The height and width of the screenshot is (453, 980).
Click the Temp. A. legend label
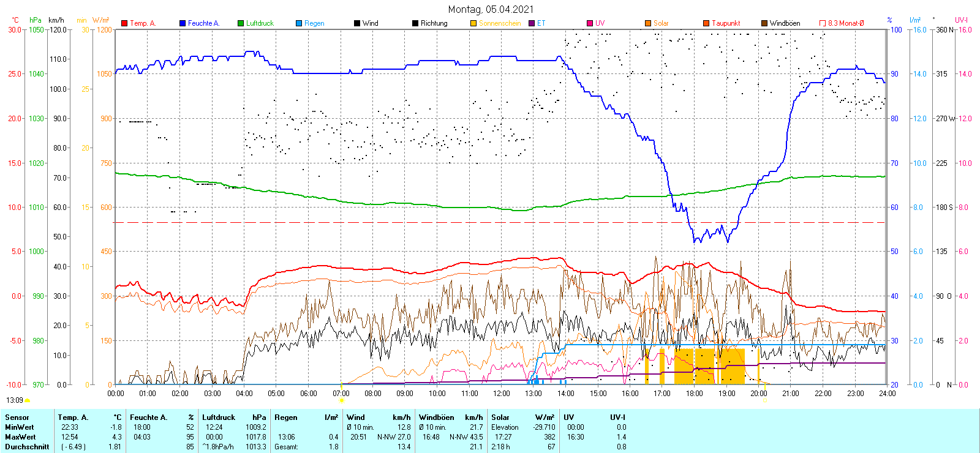pyautogui.click(x=143, y=23)
